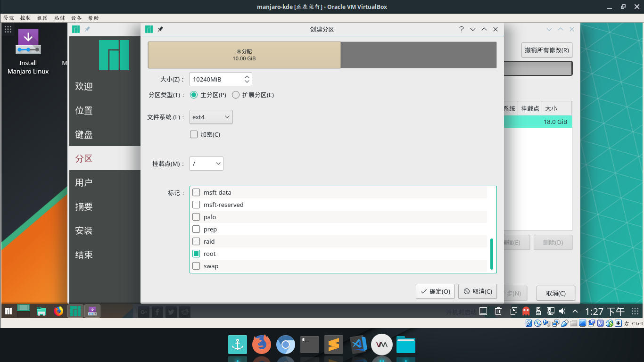The height and width of the screenshot is (362, 644).
Task: Expand hidden tray icons with up arrow
Action: tap(575, 312)
